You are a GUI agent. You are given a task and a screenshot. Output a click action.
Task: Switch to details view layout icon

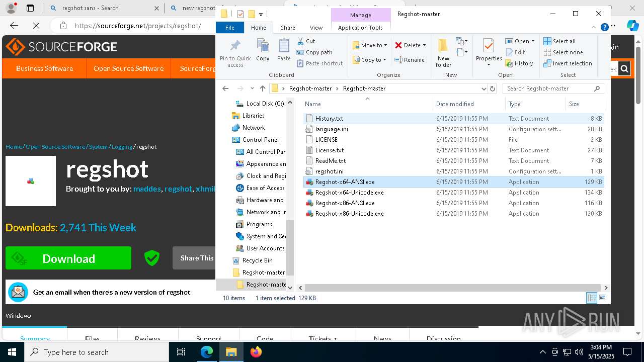592,298
